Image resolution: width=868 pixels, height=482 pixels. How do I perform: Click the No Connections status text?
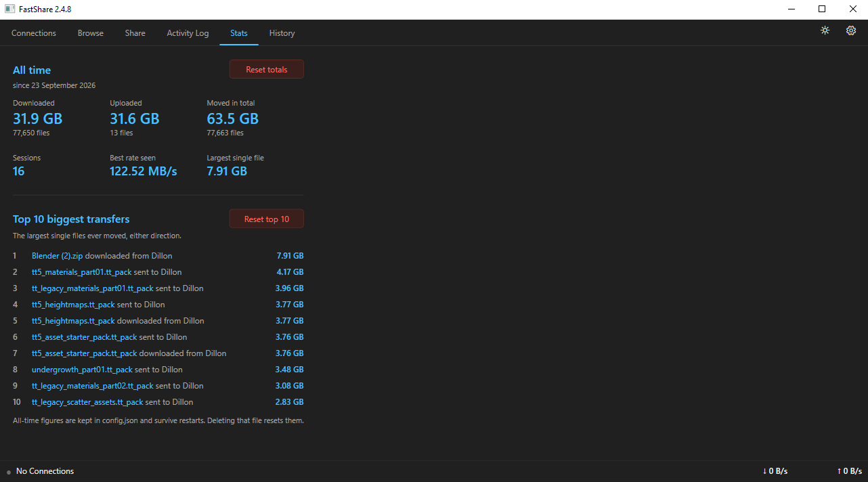tap(45, 471)
